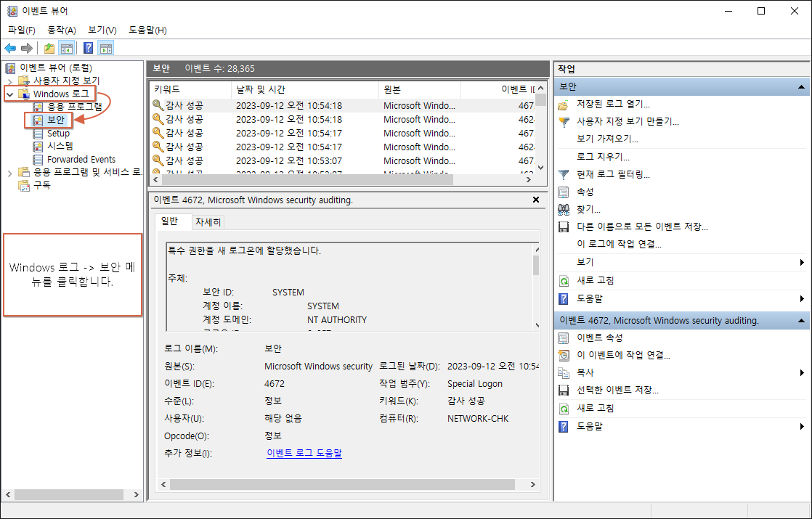Expand 도움말 submenu under 보안 section
Viewport: 812px width, 519px height.
pos(802,298)
